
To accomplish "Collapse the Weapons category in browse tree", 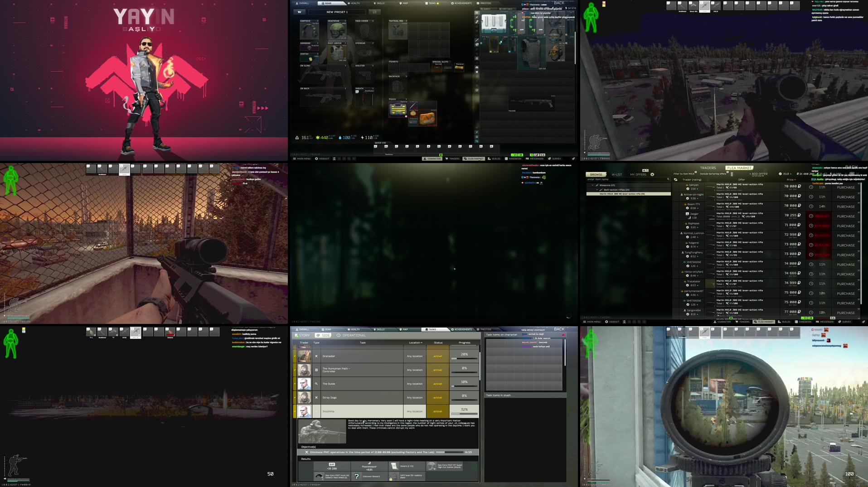I will click(x=592, y=185).
